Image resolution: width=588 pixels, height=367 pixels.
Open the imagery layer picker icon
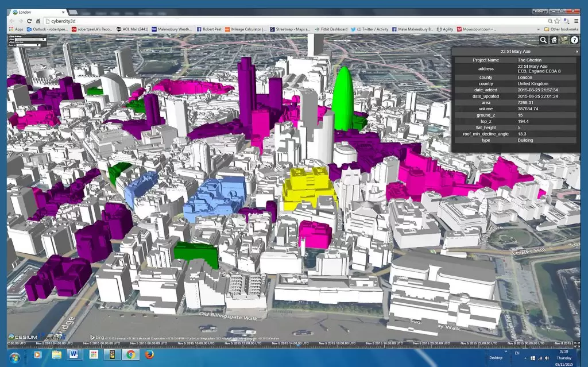(x=564, y=40)
